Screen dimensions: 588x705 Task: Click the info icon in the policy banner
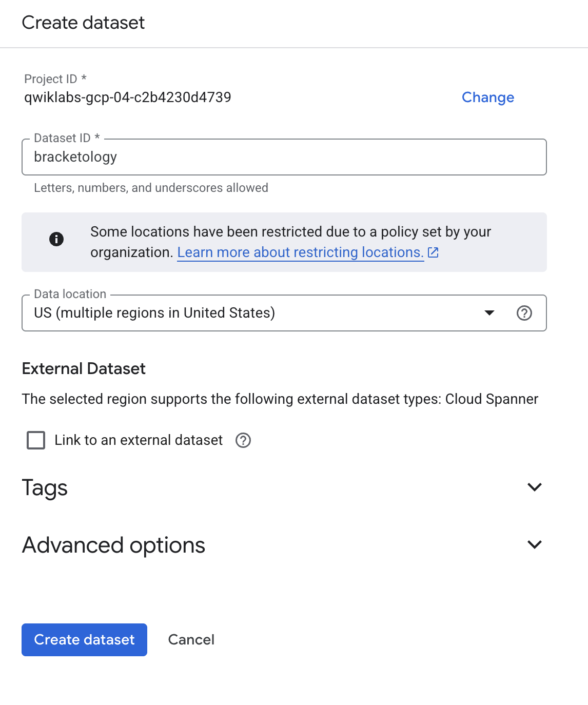(x=56, y=239)
